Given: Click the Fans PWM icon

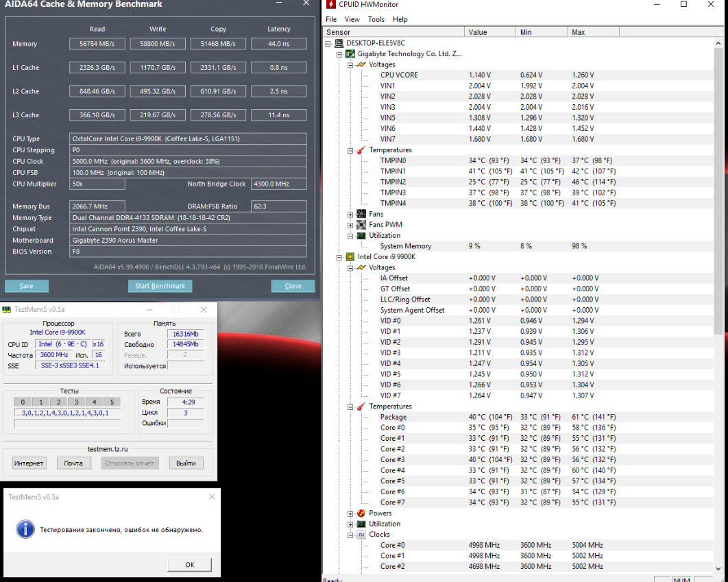Looking at the screenshot, I should click(x=361, y=225).
